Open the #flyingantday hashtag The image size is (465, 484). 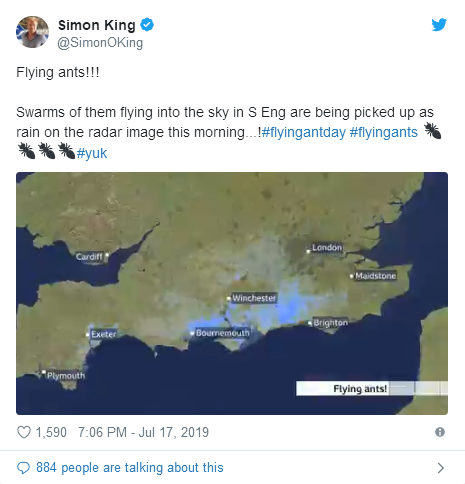click(304, 132)
